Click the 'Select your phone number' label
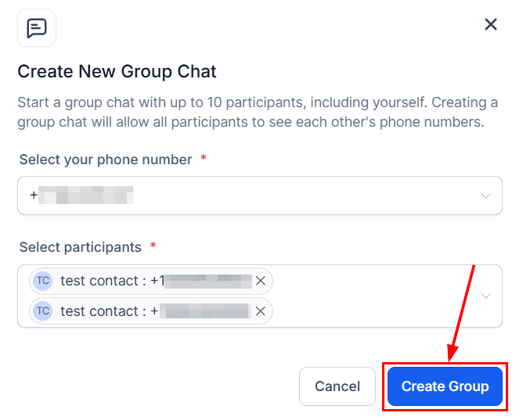 (106, 160)
